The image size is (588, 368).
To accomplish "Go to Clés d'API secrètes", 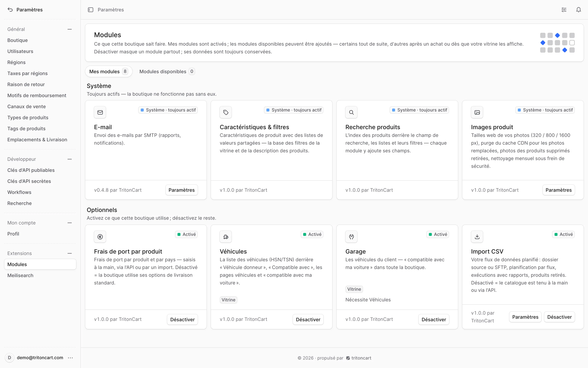I will [40, 181].
